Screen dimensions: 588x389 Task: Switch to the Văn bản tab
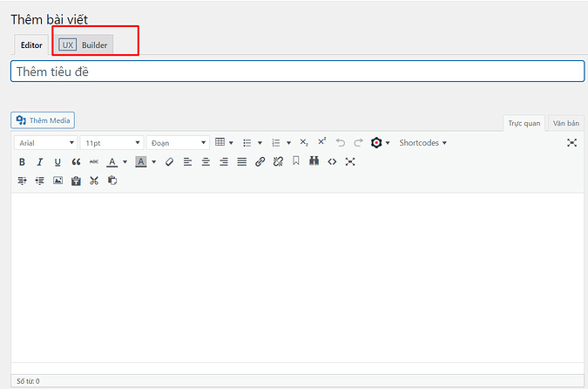(566, 124)
